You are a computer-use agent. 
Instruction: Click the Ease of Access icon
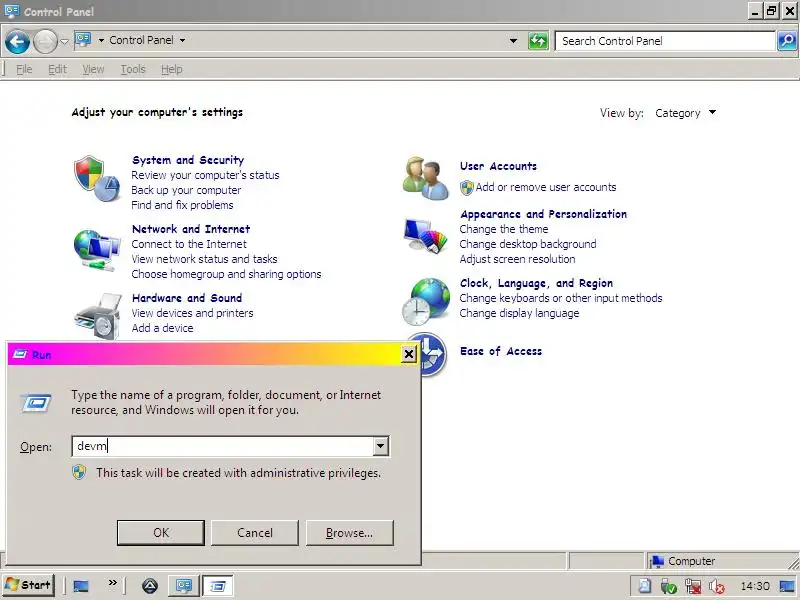click(x=433, y=355)
